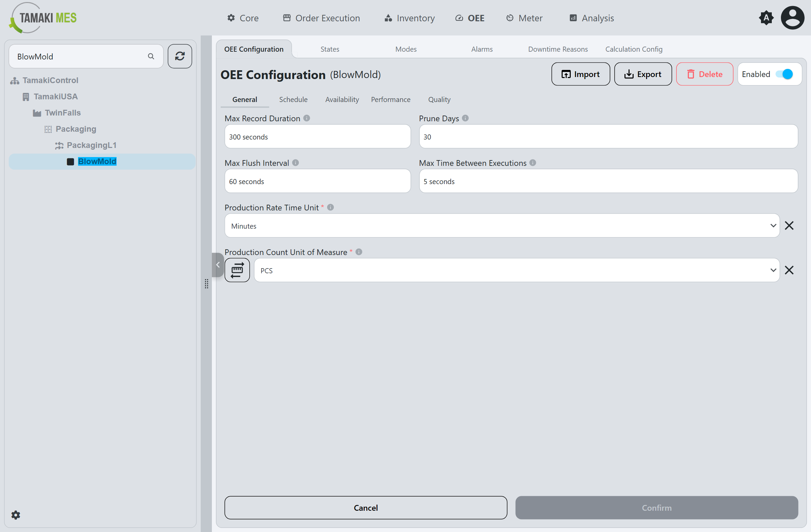Image resolution: width=811 pixels, height=532 pixels.
Task: Click the panel divider drag handle
Action: pos(206,283)
